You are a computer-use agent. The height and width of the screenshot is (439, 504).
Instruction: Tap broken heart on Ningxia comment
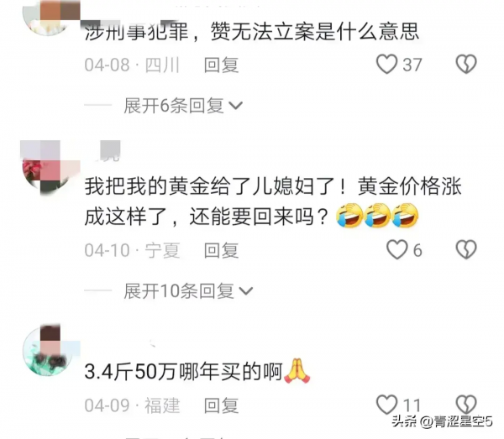[x=466, y=249]
